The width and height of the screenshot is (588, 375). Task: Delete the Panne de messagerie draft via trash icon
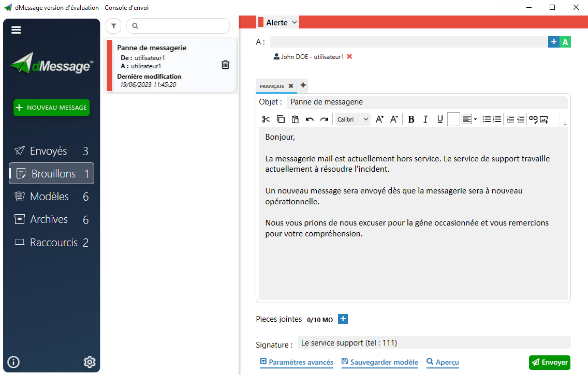(x=225, y=64)
